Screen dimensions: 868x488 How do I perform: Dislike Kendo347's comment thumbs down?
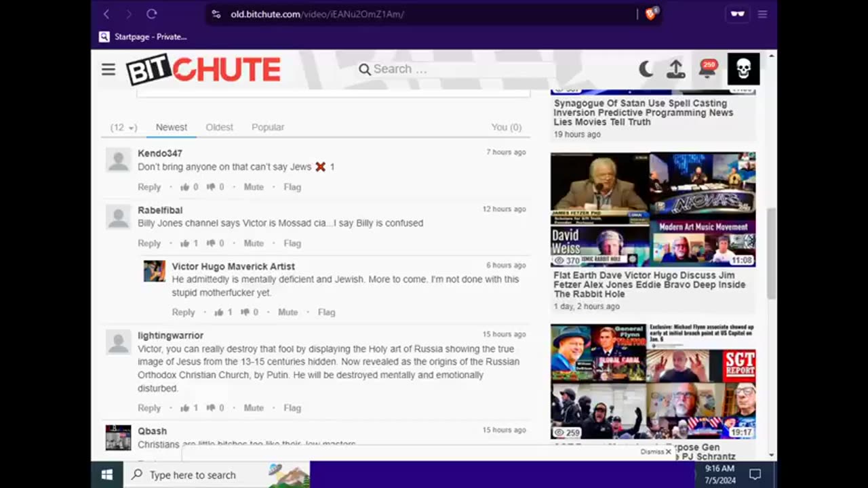coord(211,187)
